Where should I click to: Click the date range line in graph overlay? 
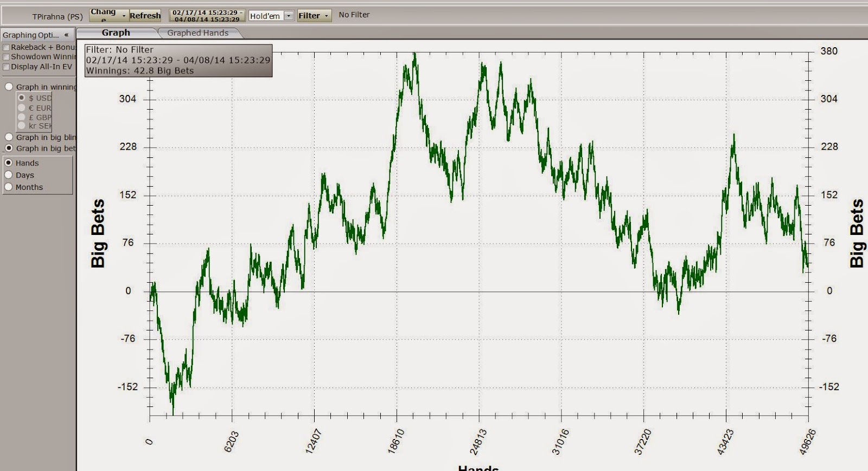coord(178,60)
